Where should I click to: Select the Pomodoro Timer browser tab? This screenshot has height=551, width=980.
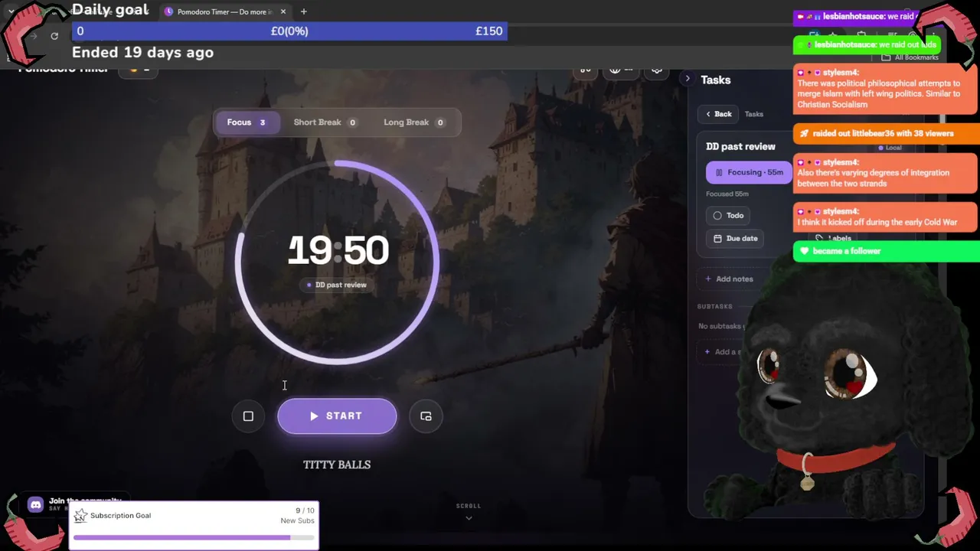tap(225, 11)
